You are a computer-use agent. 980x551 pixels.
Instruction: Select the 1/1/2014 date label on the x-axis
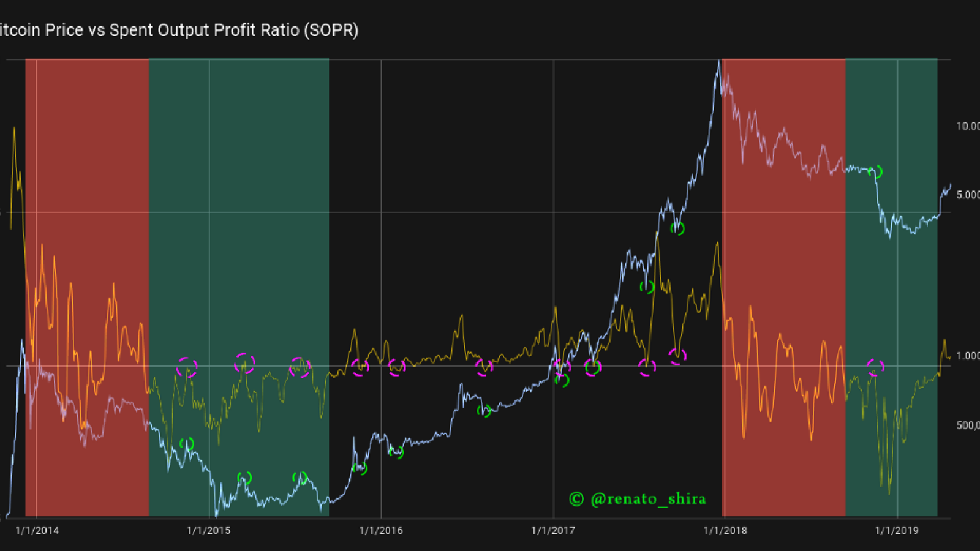[x=37, y=530]
